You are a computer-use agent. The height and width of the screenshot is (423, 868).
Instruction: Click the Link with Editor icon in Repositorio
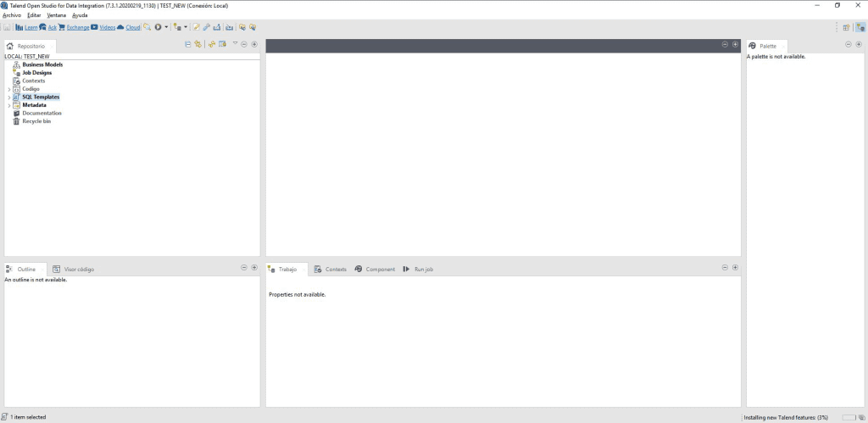pyautogui.click(x=198, y=44)
